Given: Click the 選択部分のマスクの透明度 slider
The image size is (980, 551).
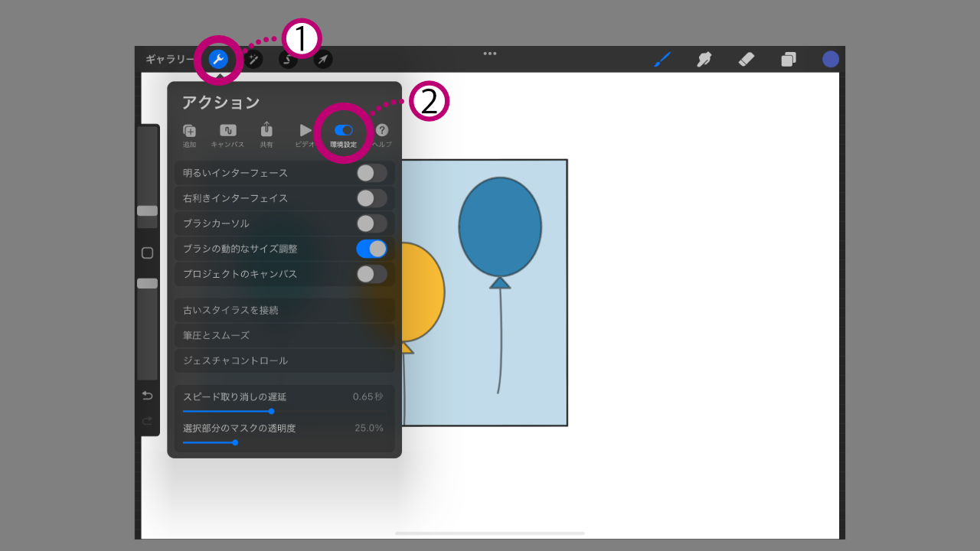Looking at the screenshot, I should point(283,442).
